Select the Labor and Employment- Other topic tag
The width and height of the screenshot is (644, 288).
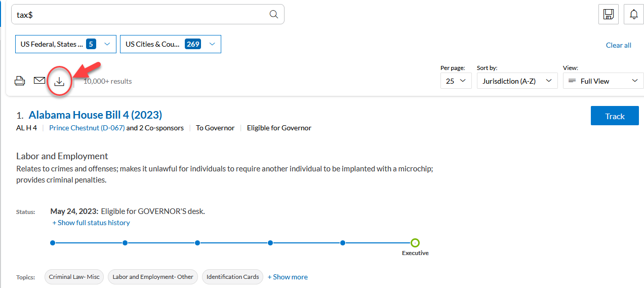coord(152,277)
